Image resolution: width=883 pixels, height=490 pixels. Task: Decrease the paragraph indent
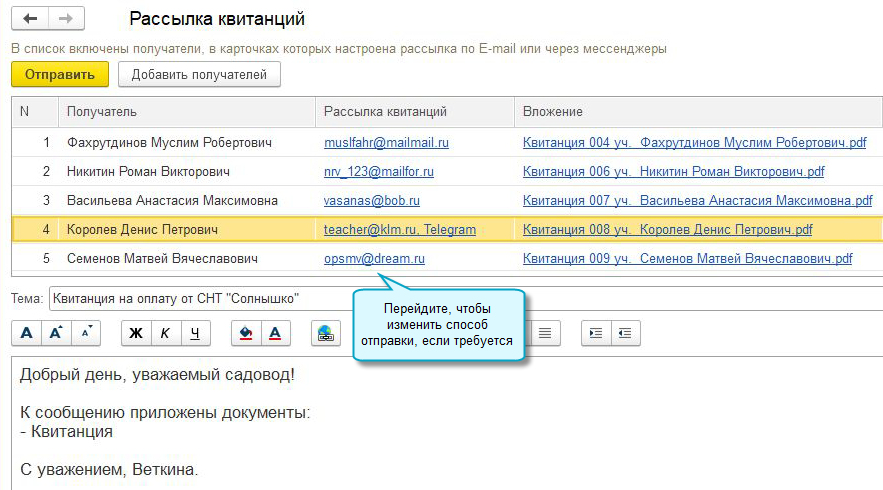(x=625, y=333)
